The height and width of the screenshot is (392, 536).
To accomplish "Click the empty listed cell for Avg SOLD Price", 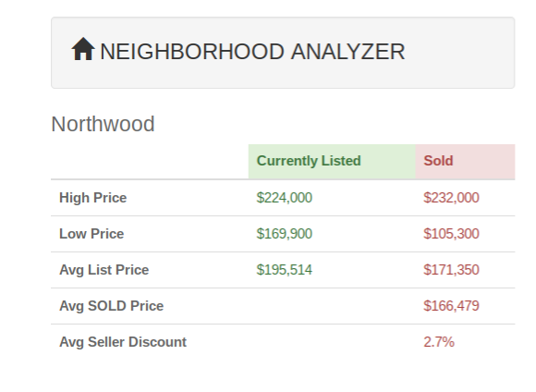I will 332,306.
